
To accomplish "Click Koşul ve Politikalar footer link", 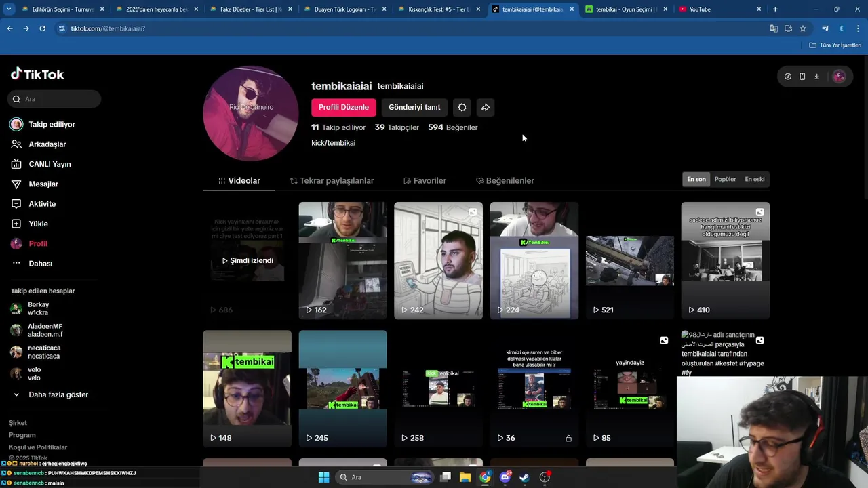I will coord(38,447).
